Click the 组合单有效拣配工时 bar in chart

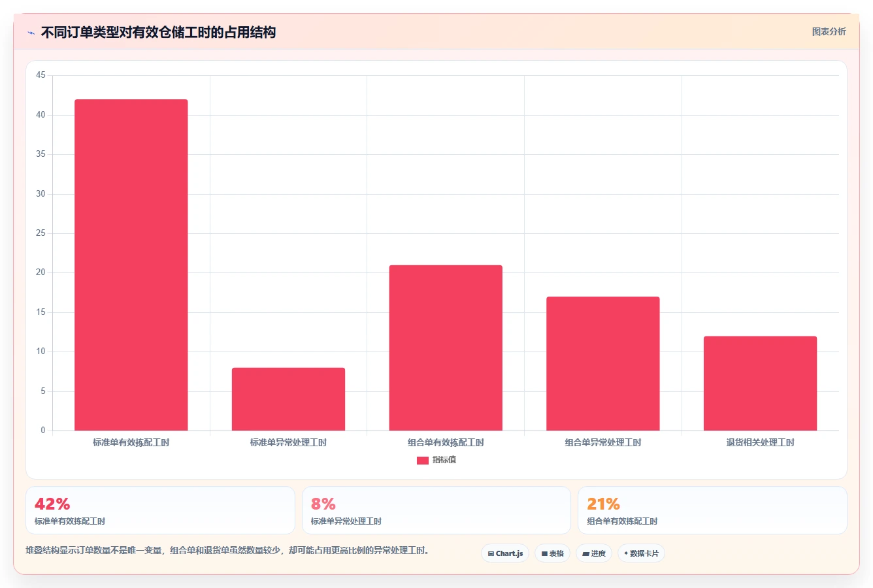(446, 348)
